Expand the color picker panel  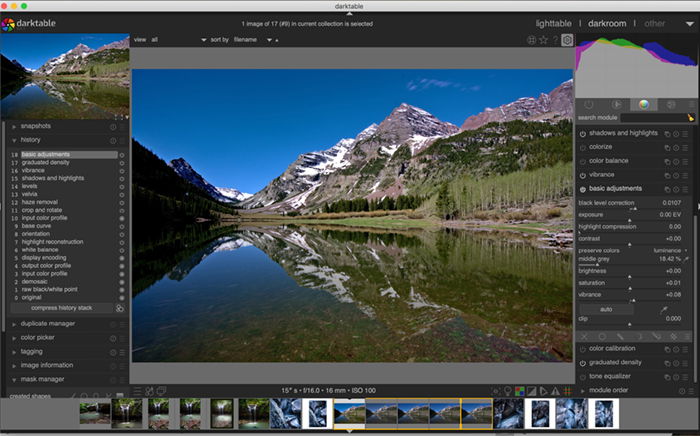[38, 338]
